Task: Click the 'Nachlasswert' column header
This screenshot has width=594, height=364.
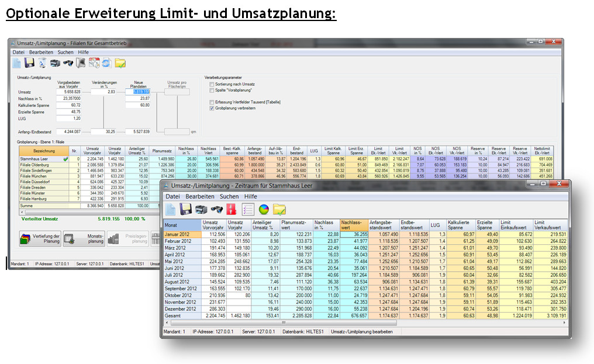Action: tap(353, 226)
